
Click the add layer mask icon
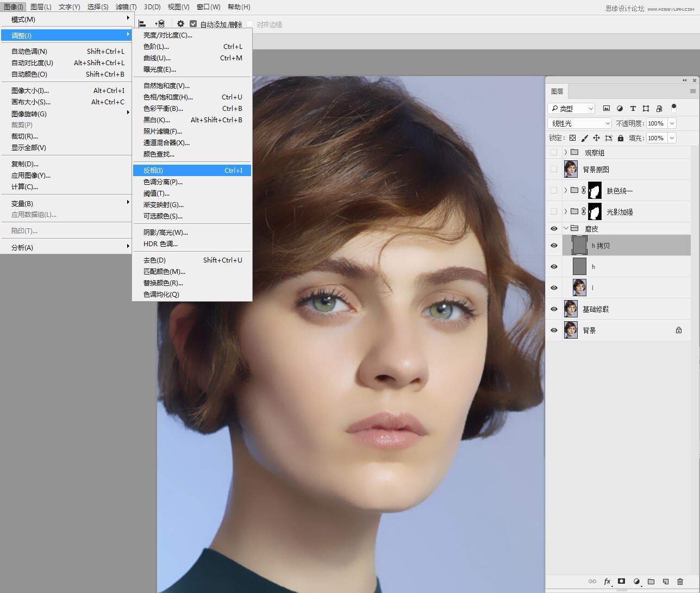[622, 581]
